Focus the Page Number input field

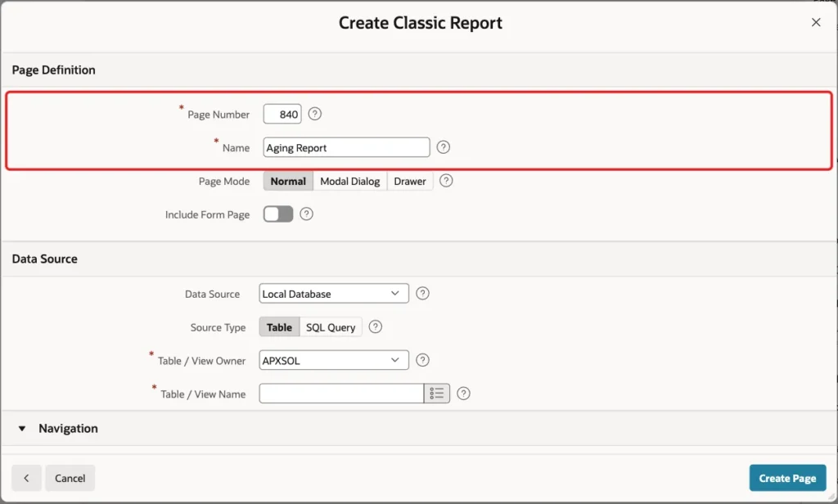(x=282, y=114)
